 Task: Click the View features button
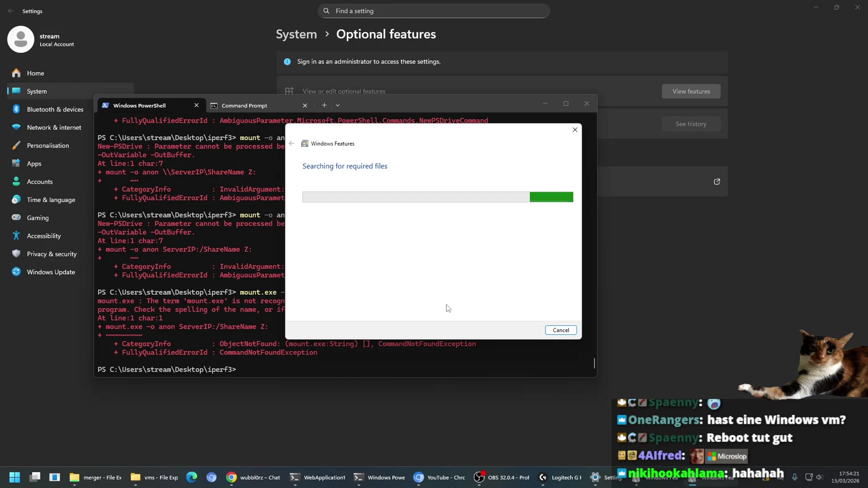pyautogui.click(x=691, y=91)
